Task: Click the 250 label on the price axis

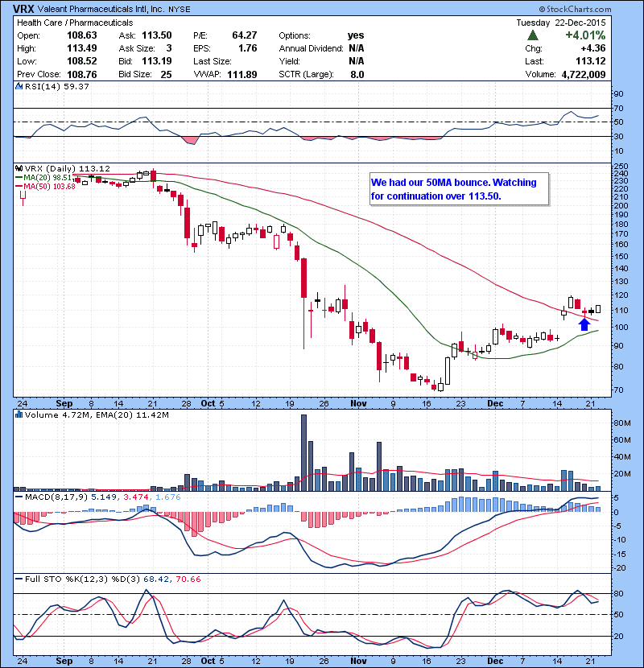Action: pyautogui.click(x=621, y=166)
